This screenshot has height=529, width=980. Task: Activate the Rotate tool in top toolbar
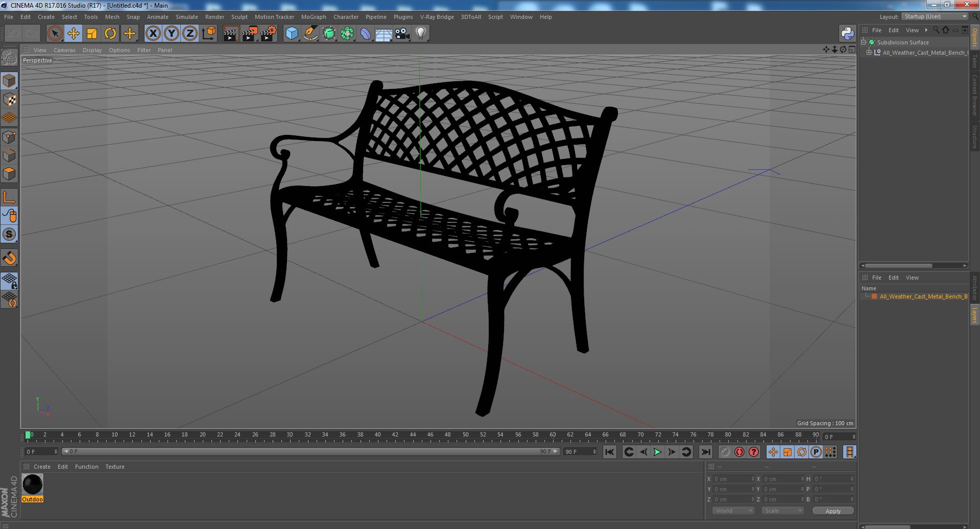coord(110,34)
